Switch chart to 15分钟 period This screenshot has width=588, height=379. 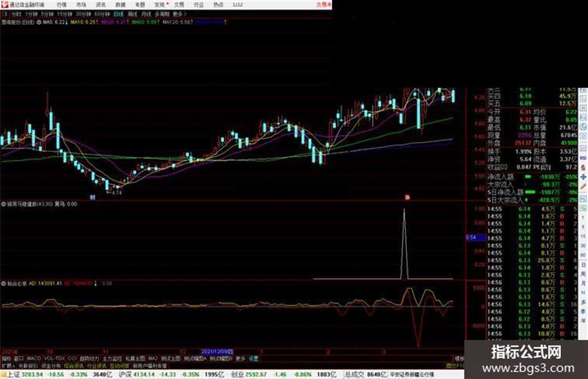[65, 14]
